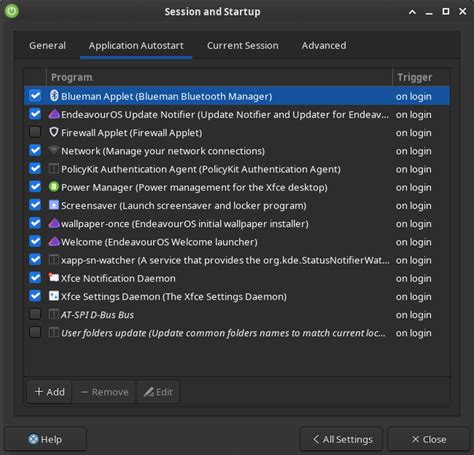Click the Network wifi icon
This screenshot has height=455, width=474.
54,150
